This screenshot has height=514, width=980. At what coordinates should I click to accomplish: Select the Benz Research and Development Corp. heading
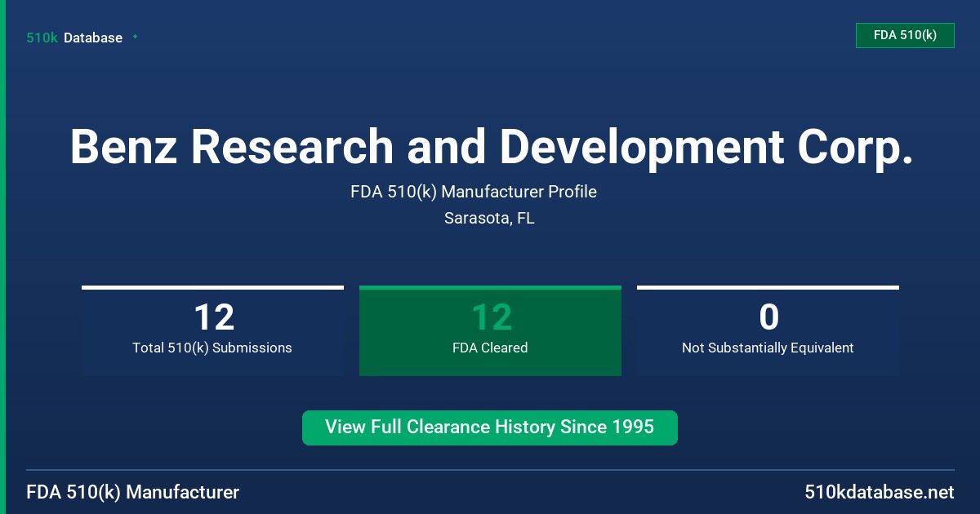(491, 147)
